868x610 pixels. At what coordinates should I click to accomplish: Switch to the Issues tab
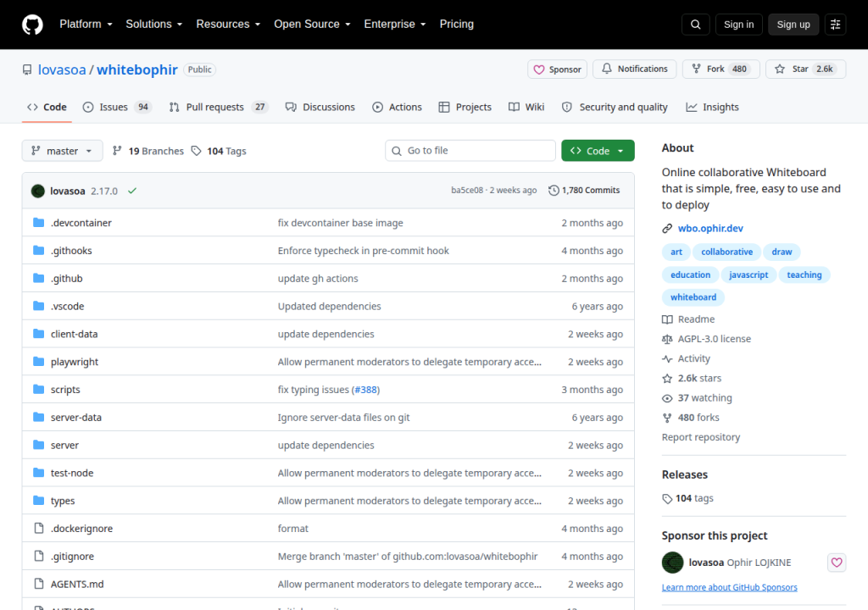point(117,107)
